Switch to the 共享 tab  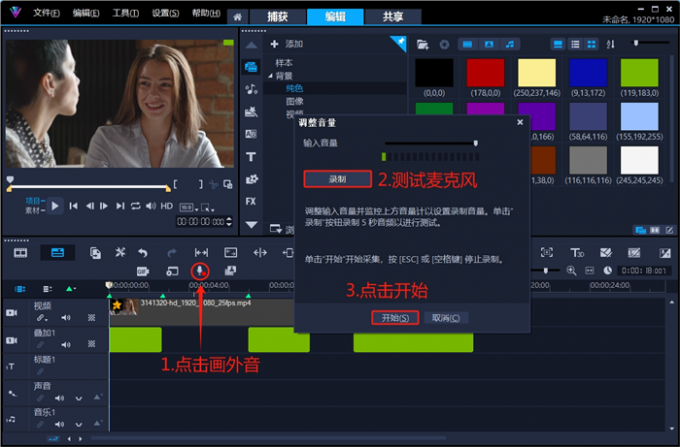393,16
